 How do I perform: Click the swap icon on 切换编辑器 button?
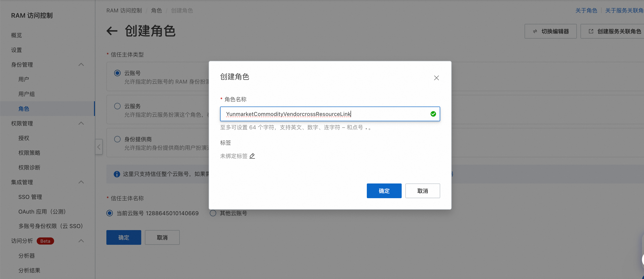pyautogui.click(x=535, y=31)
